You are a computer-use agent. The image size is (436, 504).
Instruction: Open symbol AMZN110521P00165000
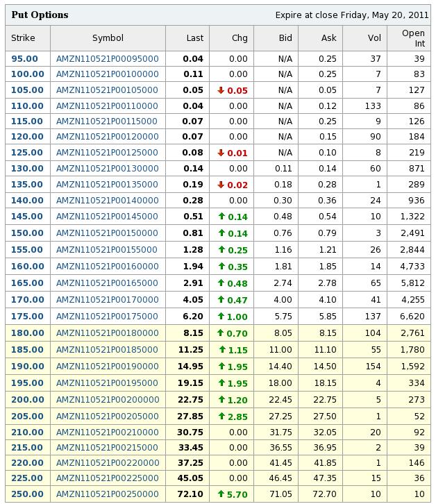point(107,283)
